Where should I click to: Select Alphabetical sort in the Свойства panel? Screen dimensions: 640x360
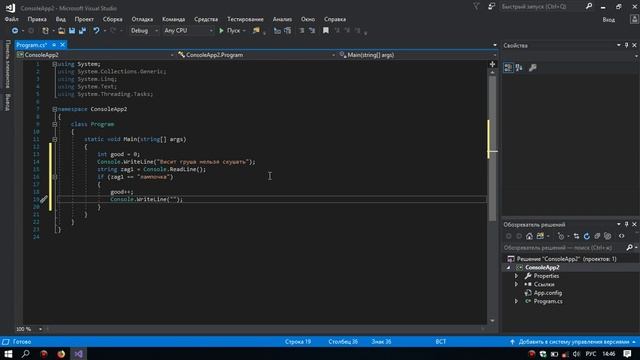pos(519,68)
